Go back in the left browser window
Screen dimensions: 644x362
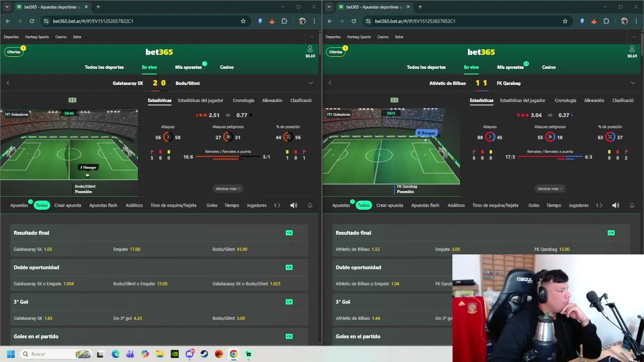click(x=8, y=21)
